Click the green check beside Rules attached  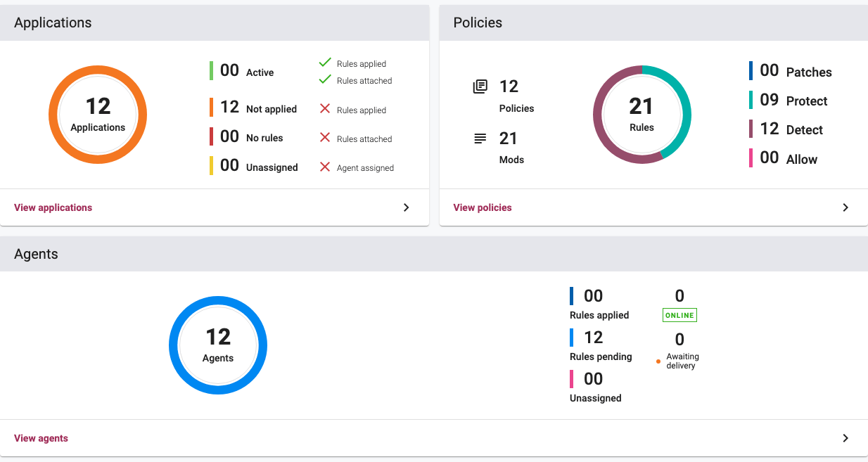[x=325, y=79]
